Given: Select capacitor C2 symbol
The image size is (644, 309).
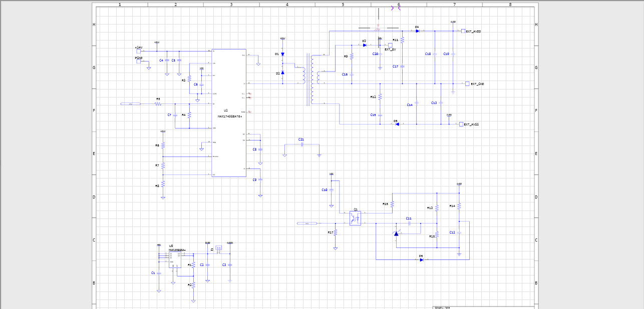Looking at the screenshot, I should click(x=208, y=264).
